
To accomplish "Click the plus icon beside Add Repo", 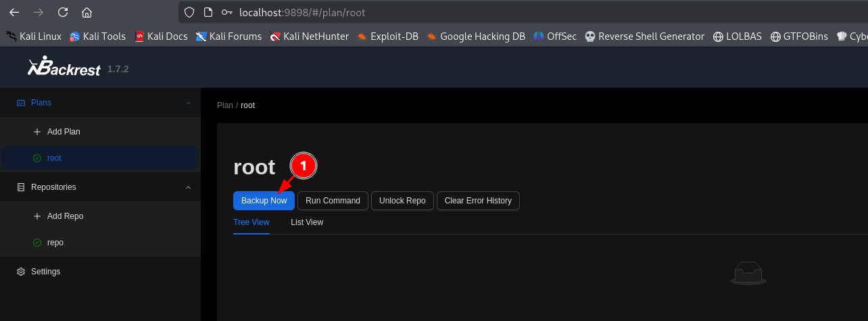I will point(37,216).
